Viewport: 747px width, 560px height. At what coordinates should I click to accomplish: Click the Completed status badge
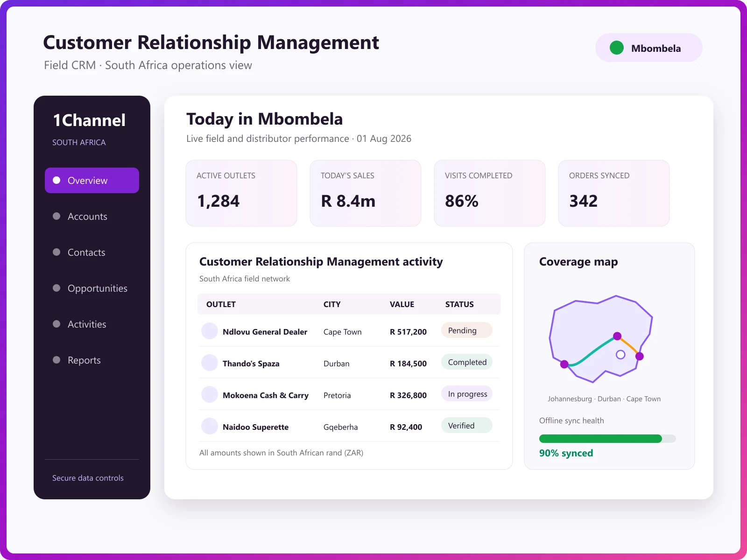(467, 362)
